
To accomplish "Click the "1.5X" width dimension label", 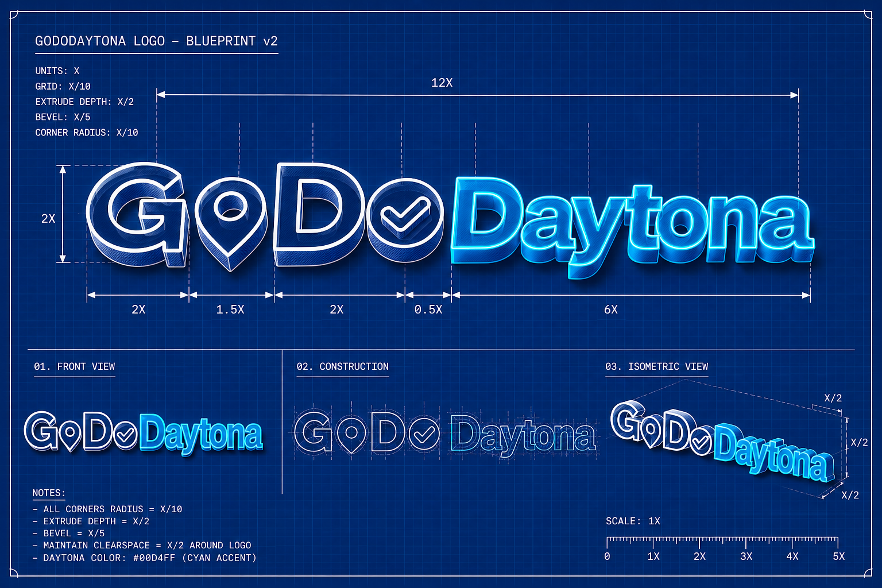I will (x=230, y=310).
